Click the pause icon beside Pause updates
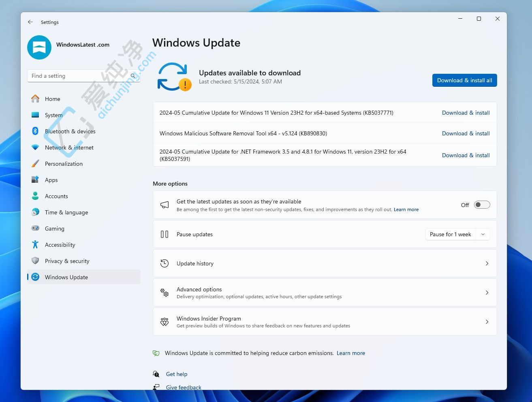 pyautogui.click(x=165, y=234)
